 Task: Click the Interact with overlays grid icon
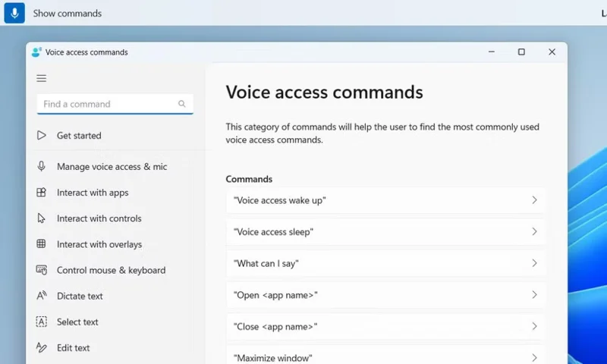[42, 244]
